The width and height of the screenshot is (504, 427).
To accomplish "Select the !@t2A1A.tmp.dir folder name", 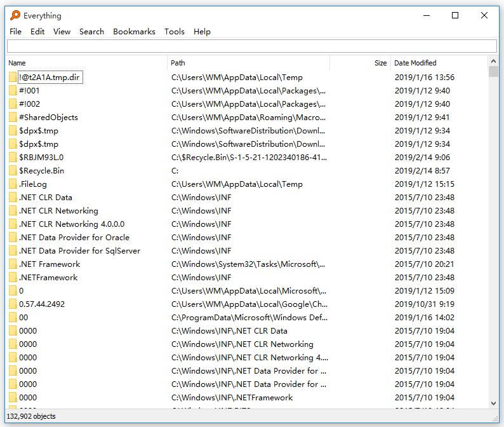I will [x=49, y=78].
